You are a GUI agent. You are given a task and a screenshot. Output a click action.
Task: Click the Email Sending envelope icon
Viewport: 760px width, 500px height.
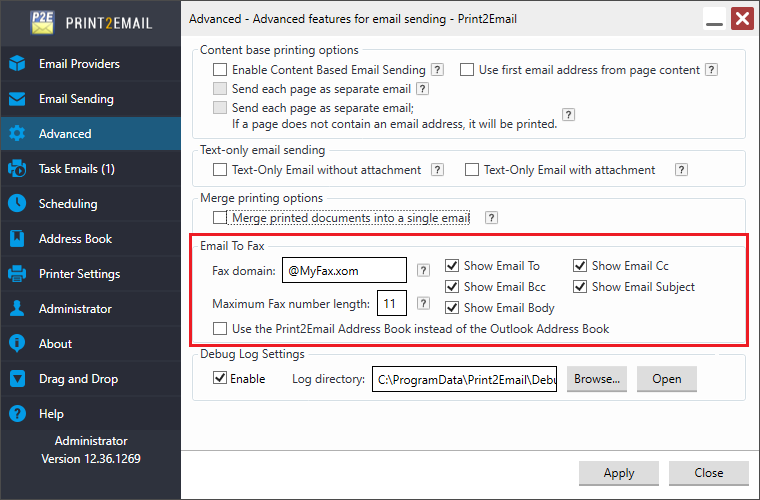17,99
